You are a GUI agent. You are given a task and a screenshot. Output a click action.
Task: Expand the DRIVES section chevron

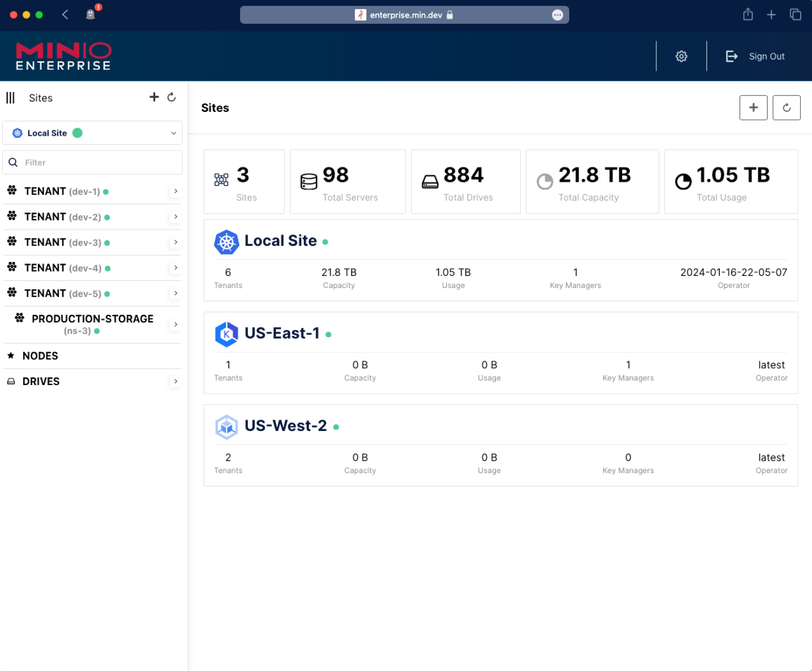(x=175, y=382)
